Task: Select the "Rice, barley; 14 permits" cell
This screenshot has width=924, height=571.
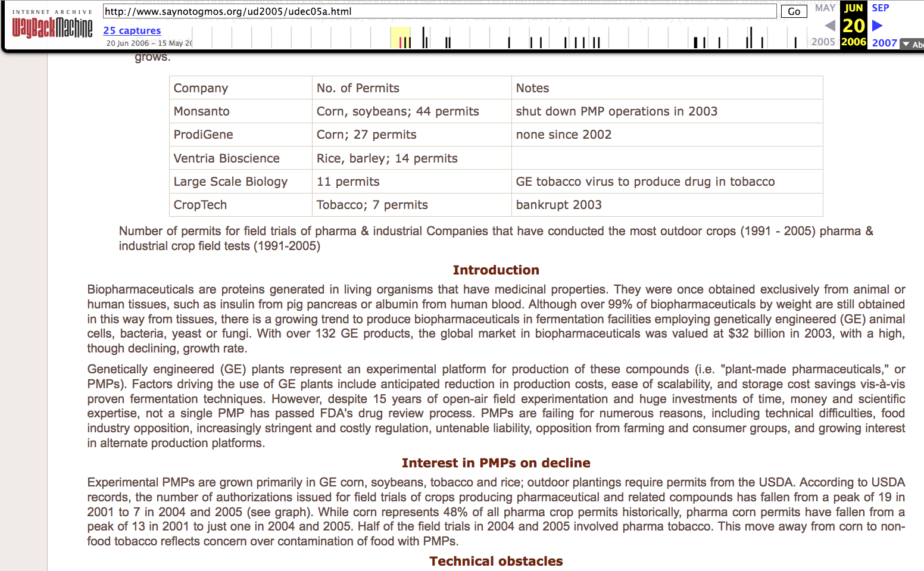Action: 412,158
